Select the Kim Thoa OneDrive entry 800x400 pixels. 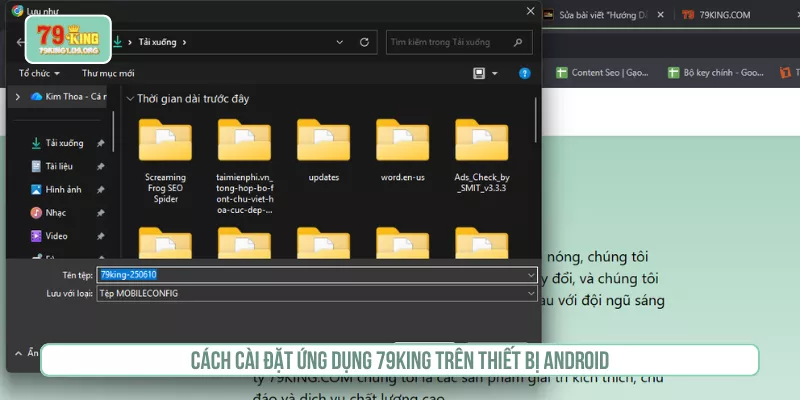tap(68, 96)
